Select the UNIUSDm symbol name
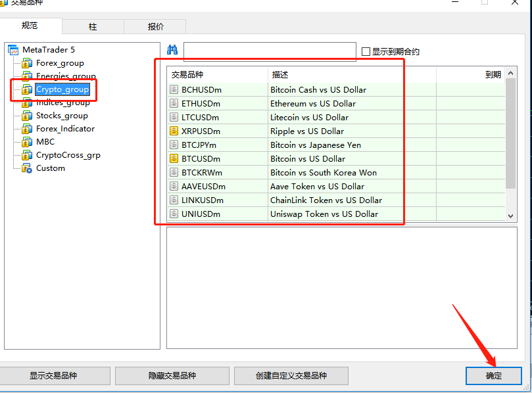 (201, 214)
